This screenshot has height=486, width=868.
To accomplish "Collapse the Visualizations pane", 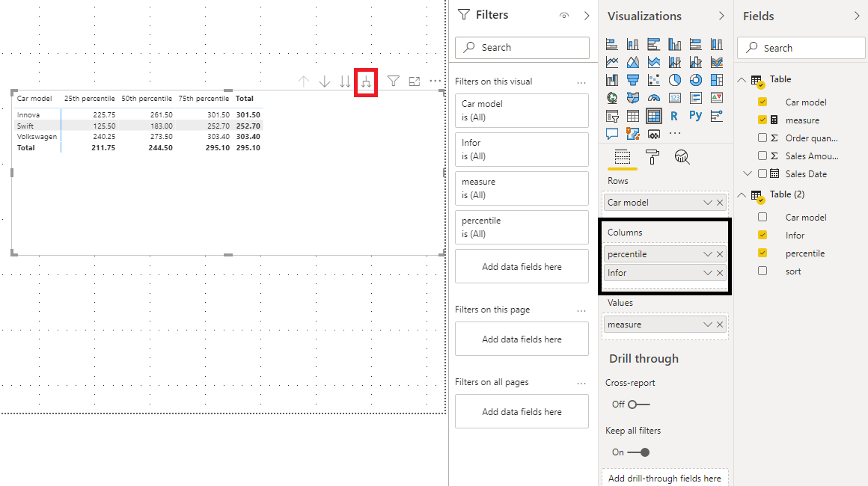I will (721, 16).
